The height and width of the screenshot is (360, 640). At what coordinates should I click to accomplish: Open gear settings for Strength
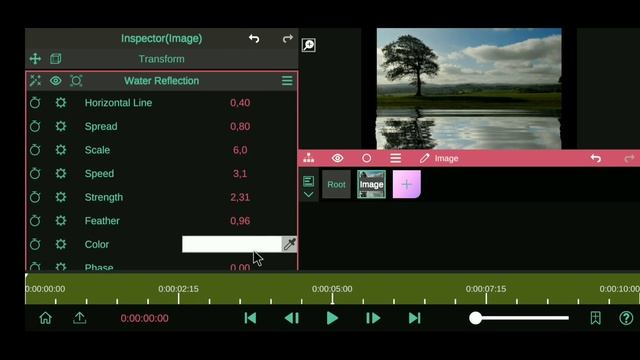click(61, 197)
